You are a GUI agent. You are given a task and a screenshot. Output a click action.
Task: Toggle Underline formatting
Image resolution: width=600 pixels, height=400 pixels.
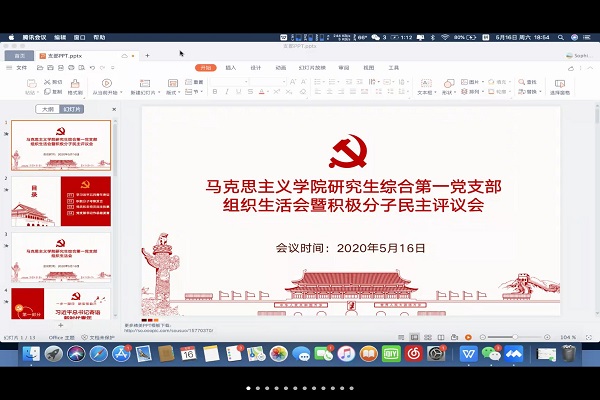click(238, 91)
